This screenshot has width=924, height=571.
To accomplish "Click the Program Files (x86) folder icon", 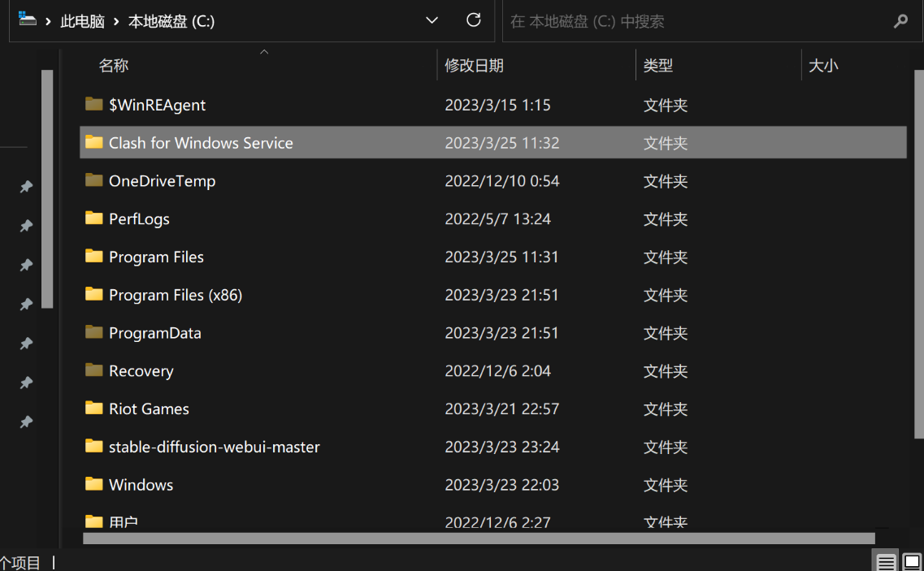I will 94,295.
